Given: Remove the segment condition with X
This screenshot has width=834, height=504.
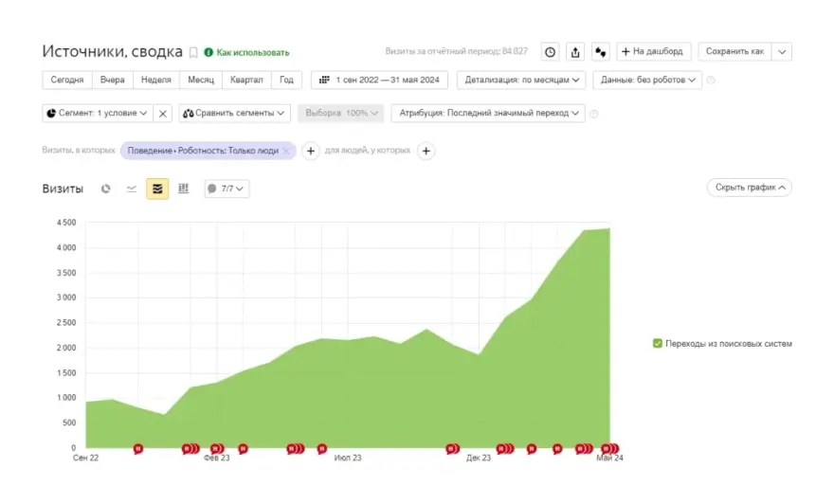Looking at the screenshot, I should click(163, 114).
